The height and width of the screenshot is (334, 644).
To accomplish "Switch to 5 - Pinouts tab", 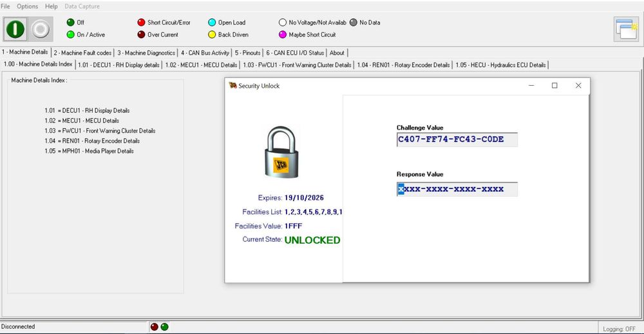I will [x=248, y=53].
